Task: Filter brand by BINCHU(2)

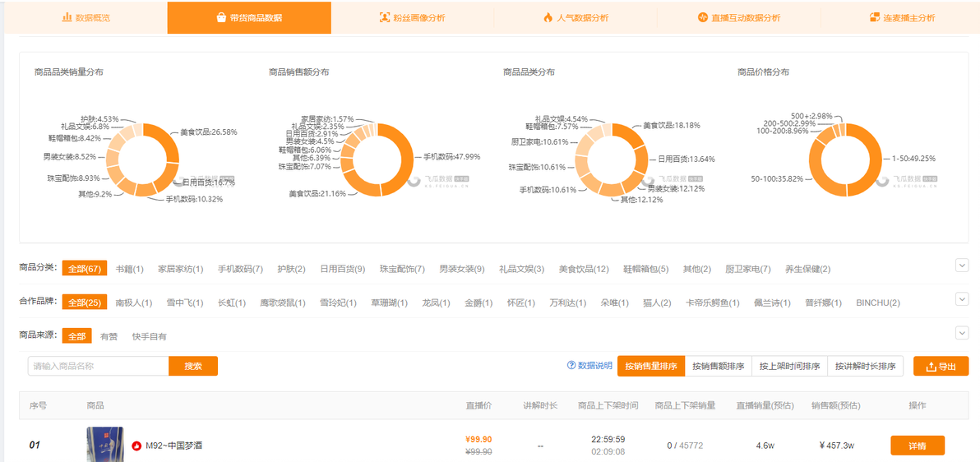Action: coord(878,303)
